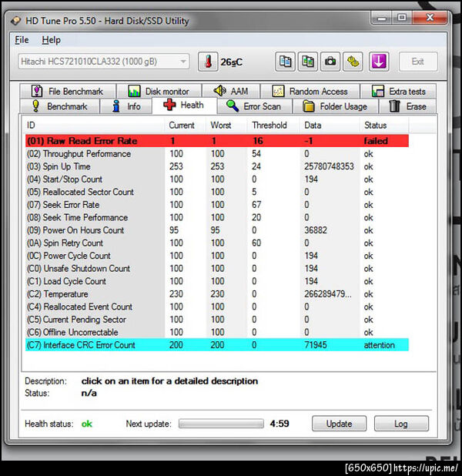Image resolution: width=462 pixels, height=476 pixels.
Task: Select the Unsafe Shutdown Count row
Action: pos(216,268)
